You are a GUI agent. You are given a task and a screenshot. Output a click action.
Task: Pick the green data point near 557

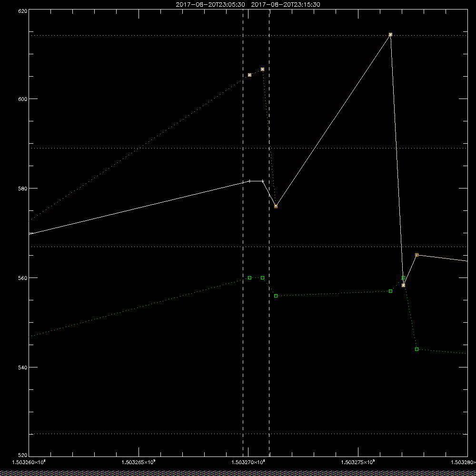[390, 291]
